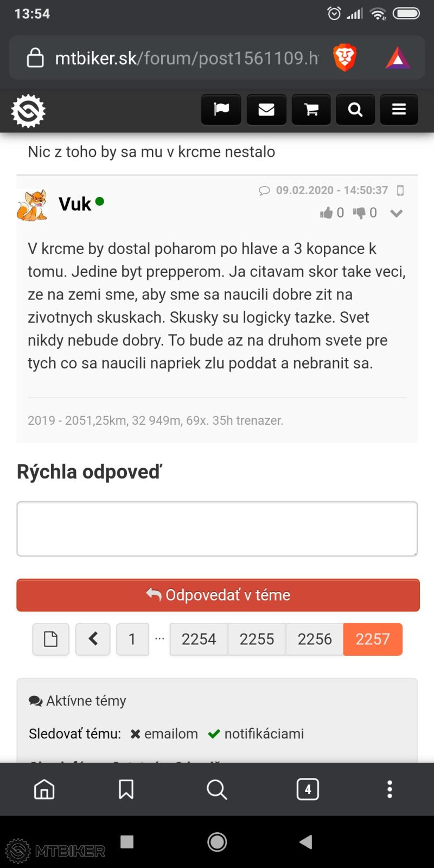Click the 'Odpovedať v téme' reply button
This screenshot has height=868, width=434.
217,595
